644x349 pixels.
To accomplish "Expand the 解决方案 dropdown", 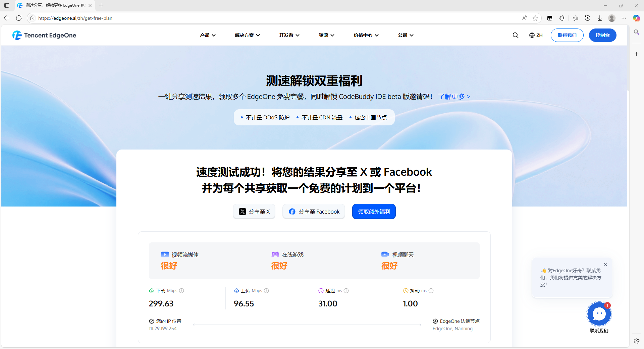I will tap(247, 35).
